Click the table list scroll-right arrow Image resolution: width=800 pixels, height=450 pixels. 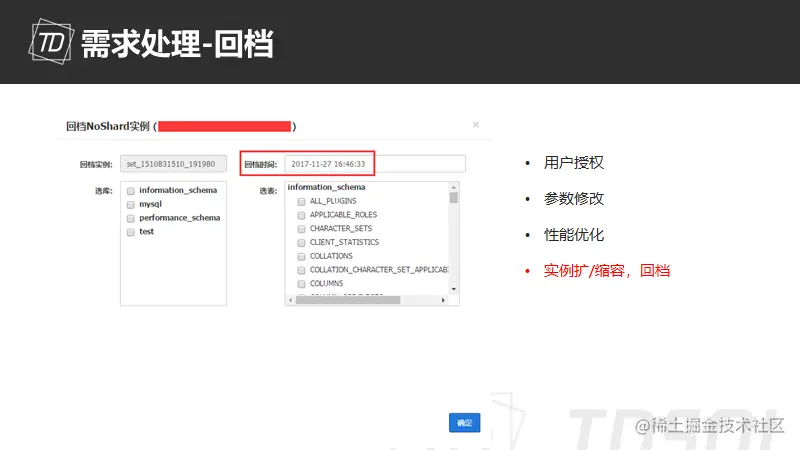tap(443, 300)
